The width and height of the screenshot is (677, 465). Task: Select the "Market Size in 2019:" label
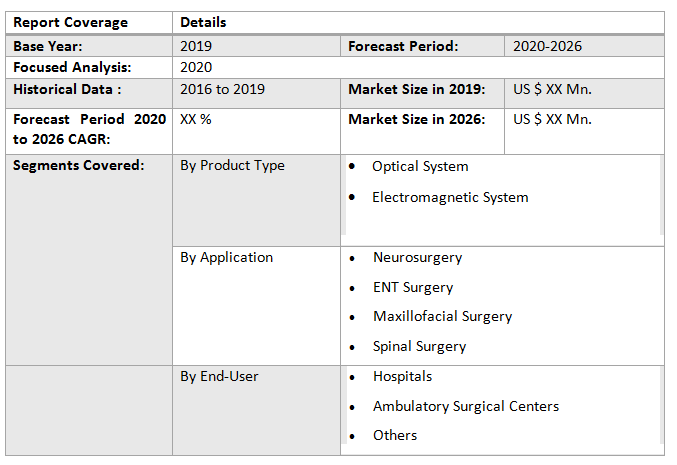tap(417, 90)
